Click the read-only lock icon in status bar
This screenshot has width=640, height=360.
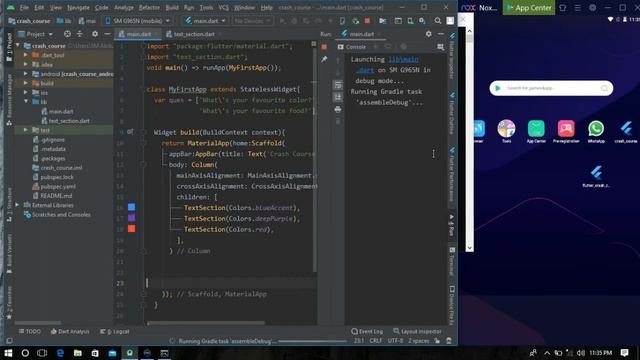(437, 341)
